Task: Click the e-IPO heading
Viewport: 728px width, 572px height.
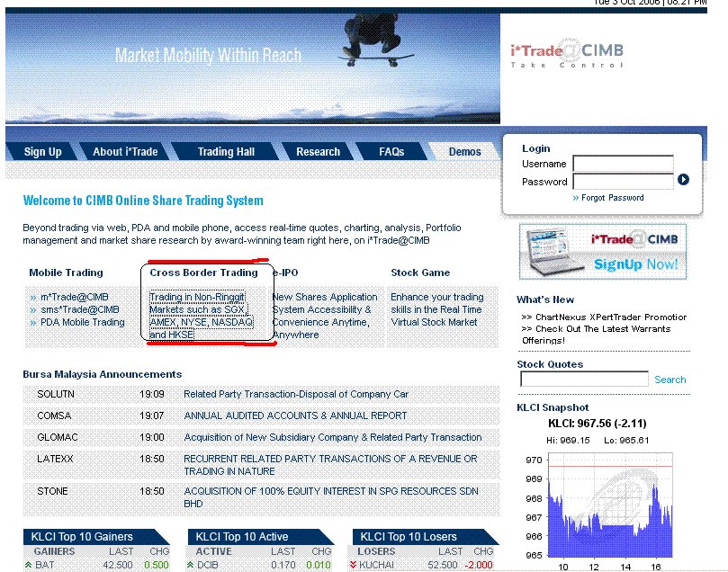Action: tap(285, 273)
